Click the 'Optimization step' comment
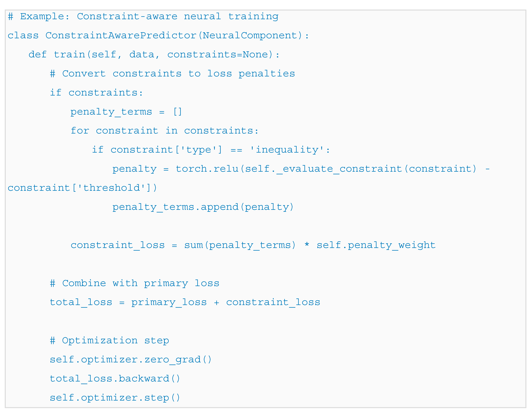532x414 pixels. point(109,341)
